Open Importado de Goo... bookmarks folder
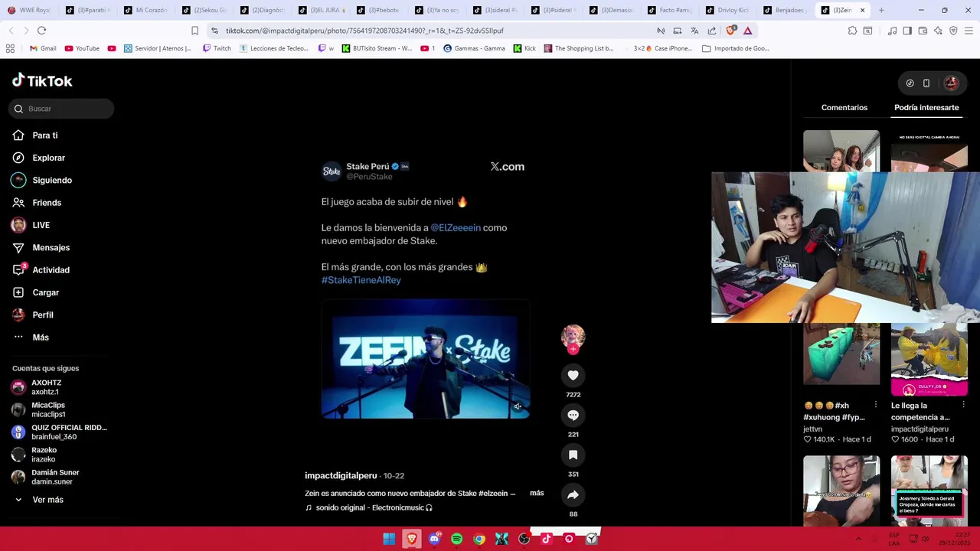 (x=736, y=48)
